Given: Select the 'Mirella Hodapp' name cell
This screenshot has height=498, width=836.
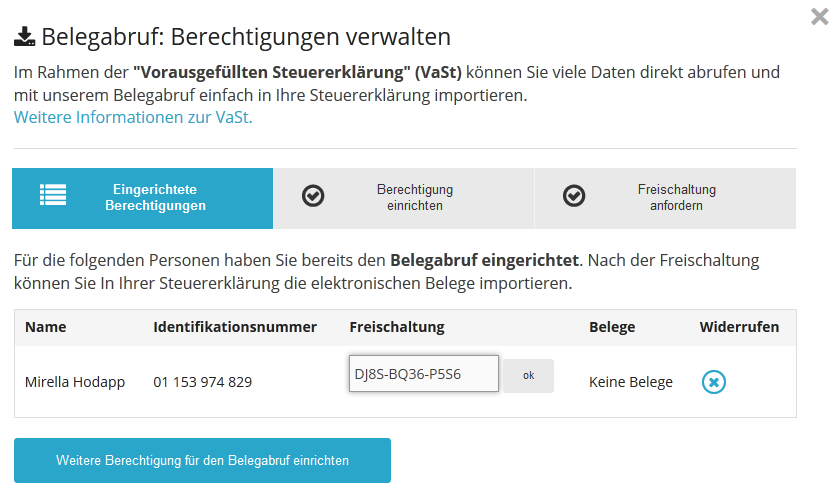Looking at the screenshot, I should pyautogui.click(x=75, y=382).
